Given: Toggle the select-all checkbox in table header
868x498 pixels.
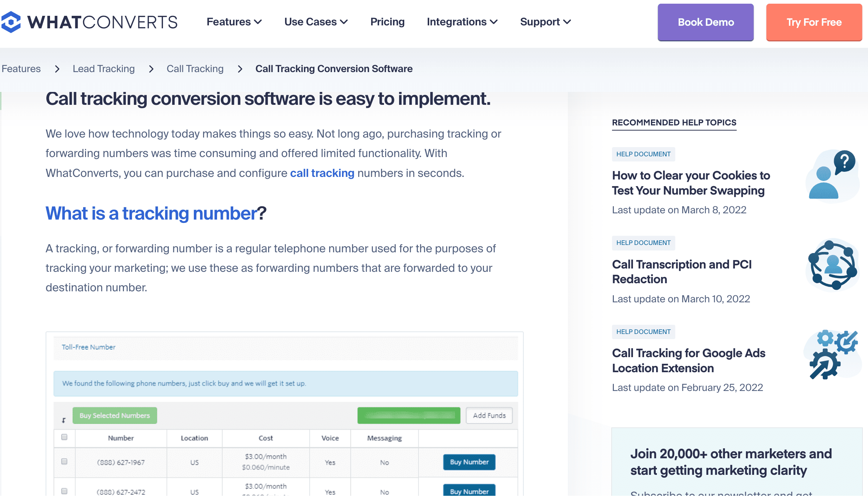Looking at the screenshot, I should coord(64,437).
